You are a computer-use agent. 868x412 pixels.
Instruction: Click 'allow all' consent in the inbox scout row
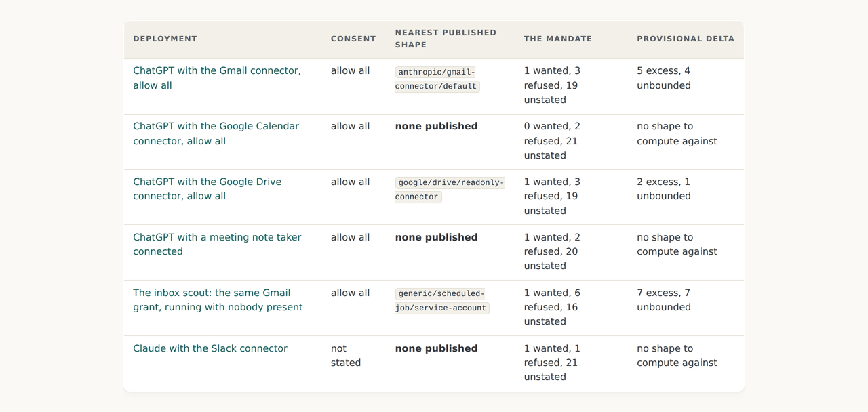click(351, 293)
